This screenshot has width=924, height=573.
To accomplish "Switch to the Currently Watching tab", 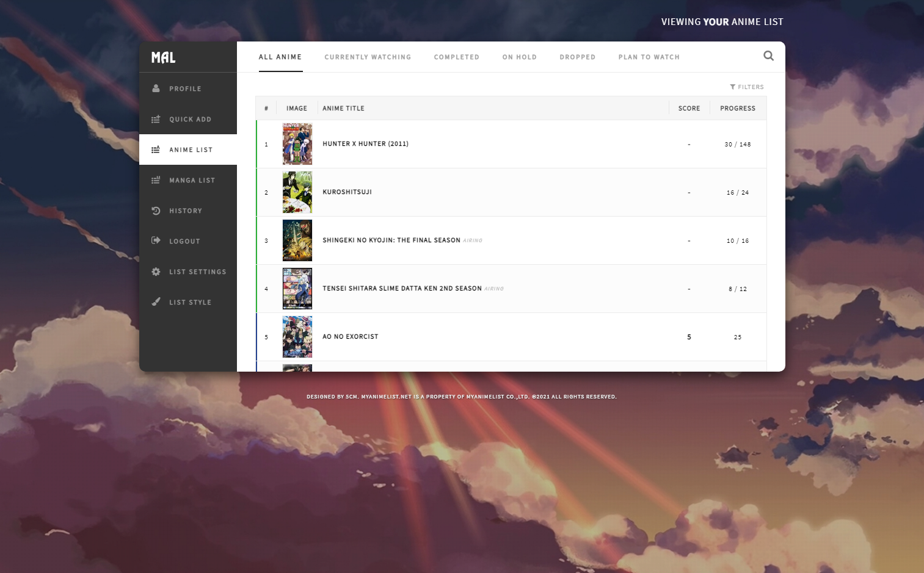I will tap(368, 57).
